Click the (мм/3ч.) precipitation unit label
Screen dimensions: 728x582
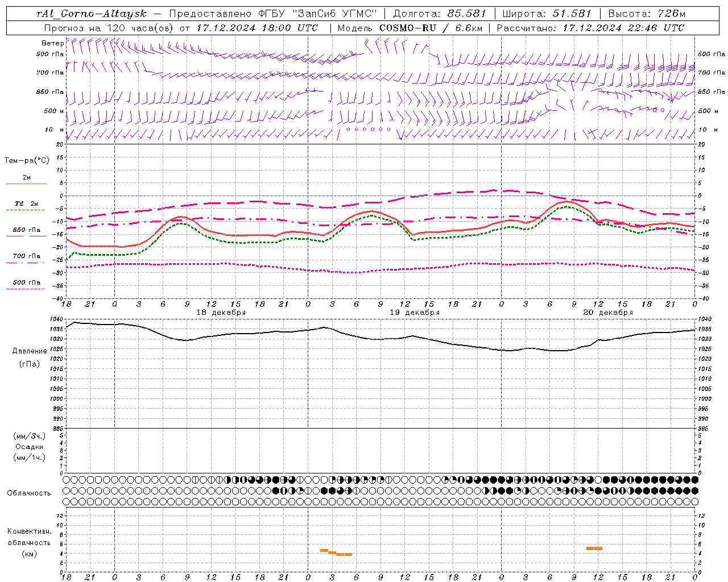coord(30,436)
